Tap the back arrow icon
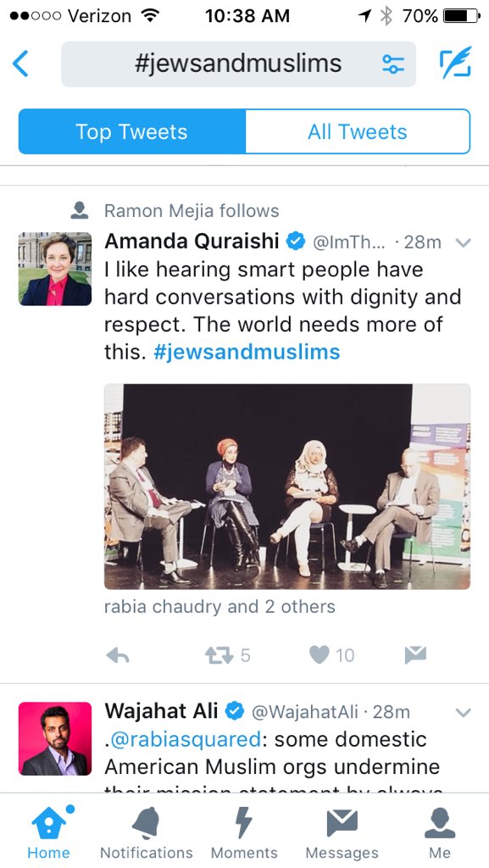 point(20,64)
